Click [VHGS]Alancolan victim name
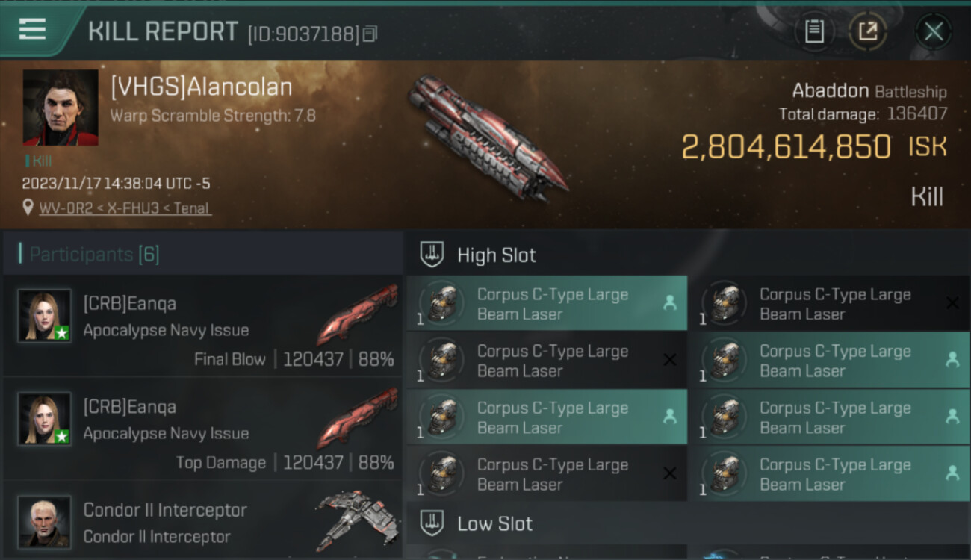The image size is (971, 560). 201,87
